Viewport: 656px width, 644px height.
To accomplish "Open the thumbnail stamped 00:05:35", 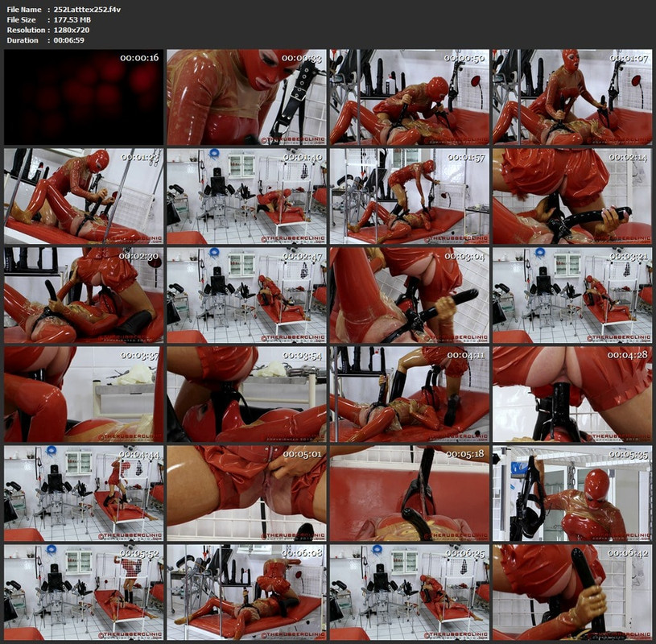I will pos(572,493).
